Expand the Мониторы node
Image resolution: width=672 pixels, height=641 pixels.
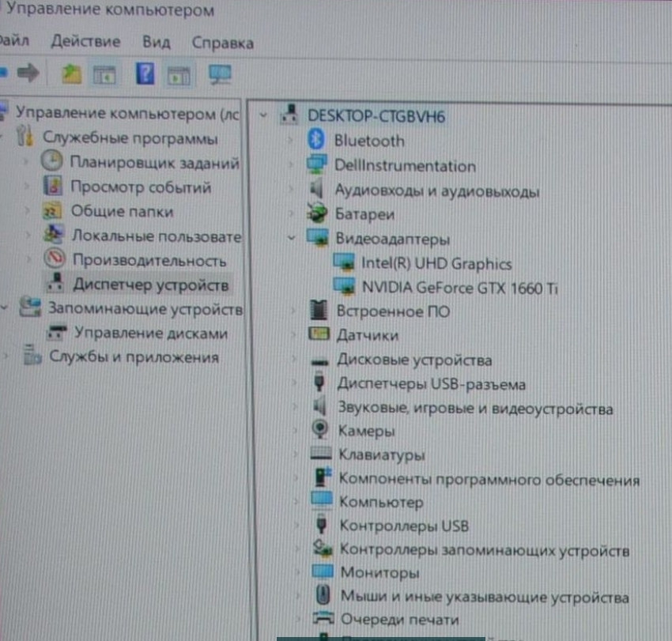(x=296, y=572)
